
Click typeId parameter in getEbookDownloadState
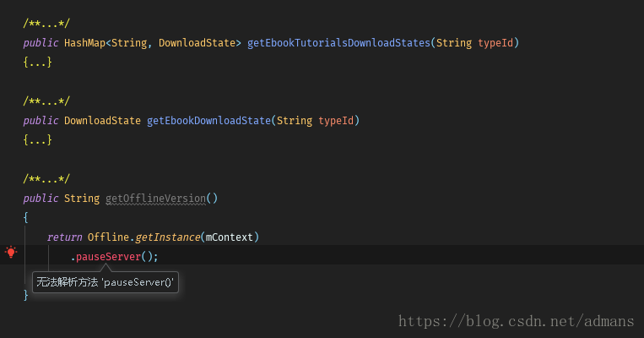pyautogui.click(x=336, y=121)
